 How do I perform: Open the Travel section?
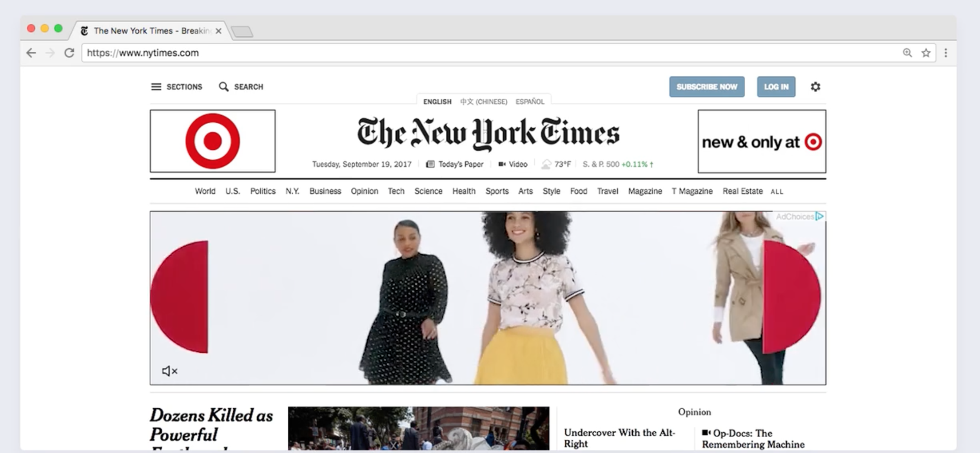(x=608, y=191)
